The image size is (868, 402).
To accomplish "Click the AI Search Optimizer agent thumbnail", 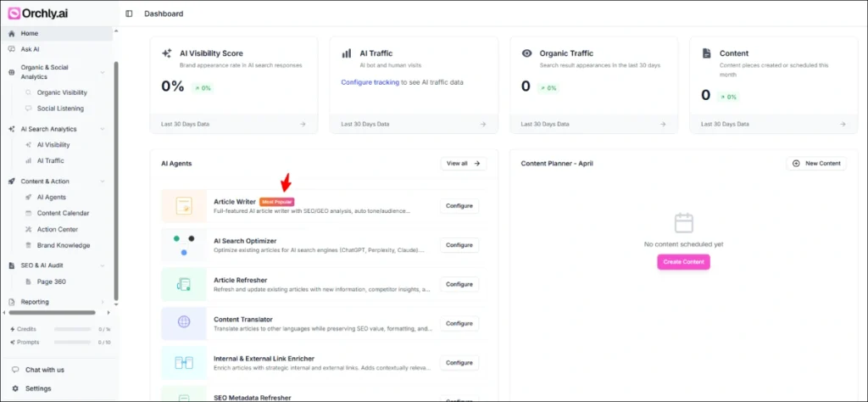I will [x=183, y=245].
